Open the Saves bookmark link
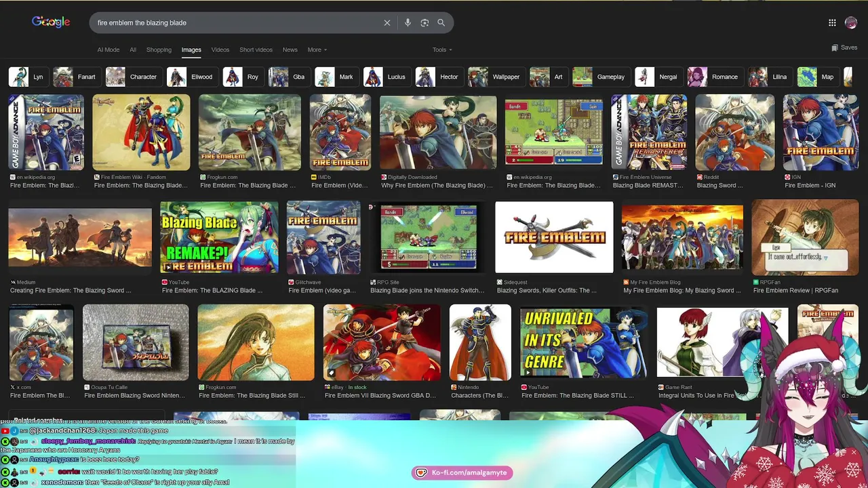The image size is (868, 488). [844, 47]
